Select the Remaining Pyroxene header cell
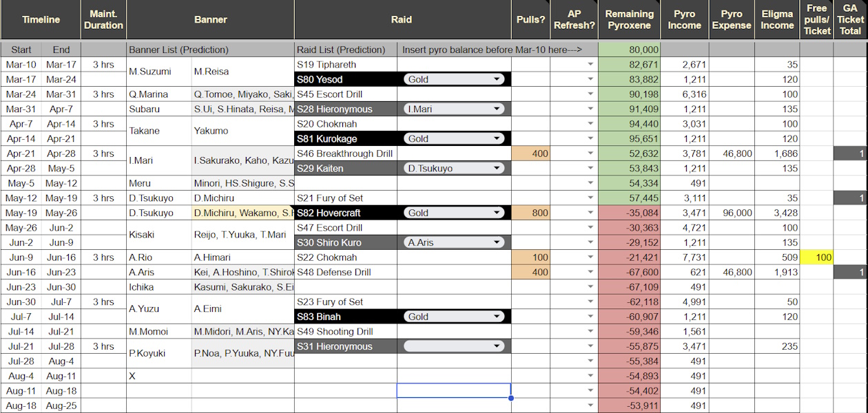868x413 pixels. [x=630, y=20]
